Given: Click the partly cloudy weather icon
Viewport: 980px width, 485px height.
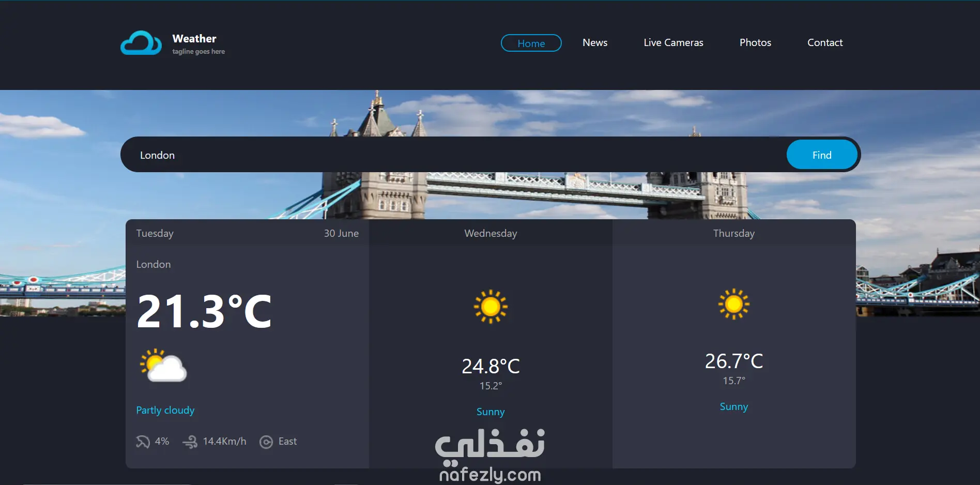Looking at the screenshot, I should pos(163,365).
